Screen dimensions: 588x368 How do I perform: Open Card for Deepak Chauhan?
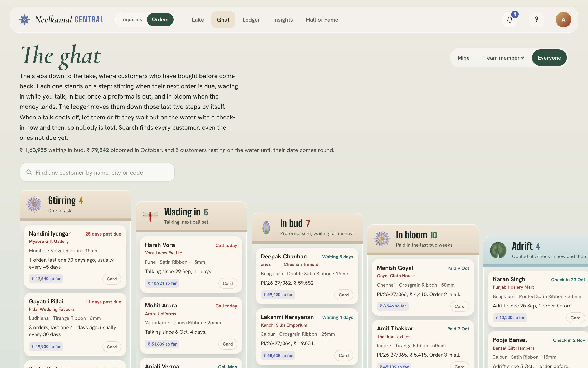click(x=344, y=295)
